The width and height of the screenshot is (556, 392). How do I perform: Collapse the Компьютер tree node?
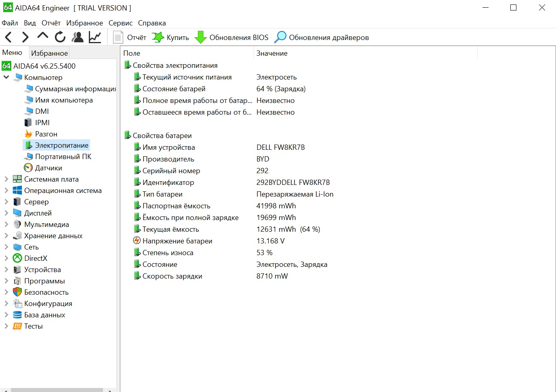[x=6, y=77]
